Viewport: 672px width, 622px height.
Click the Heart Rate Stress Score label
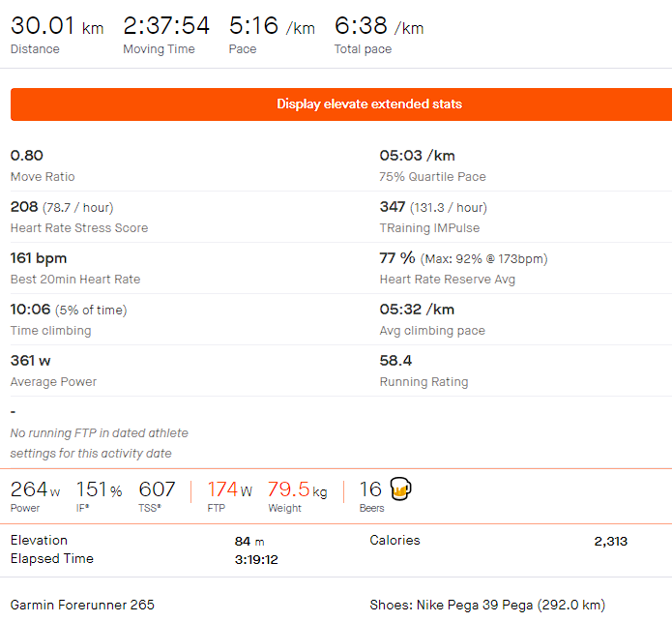(x=79, y=227)
